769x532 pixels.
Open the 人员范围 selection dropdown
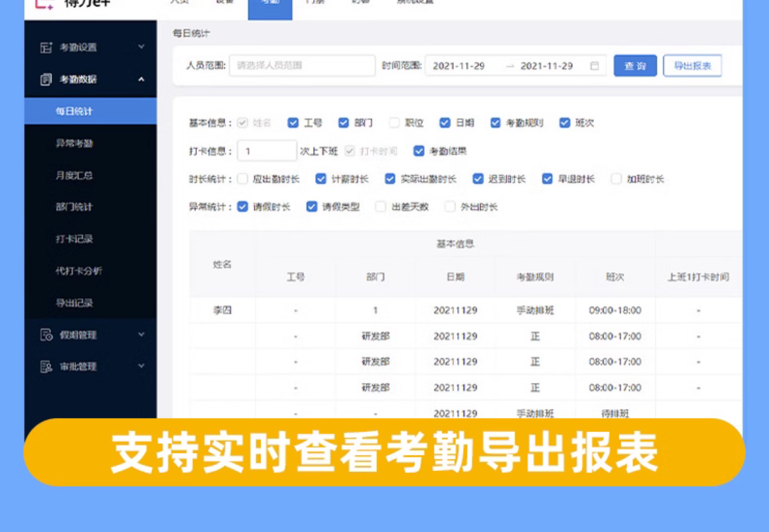(302, 66)
